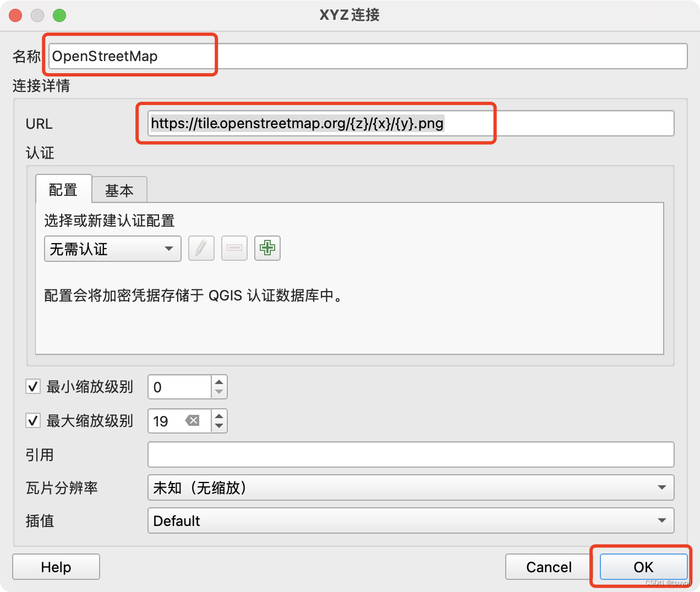Screen dimensions: 700x592
Task: Decrease the maximum zoom level
Action: (x=219, y=426)
